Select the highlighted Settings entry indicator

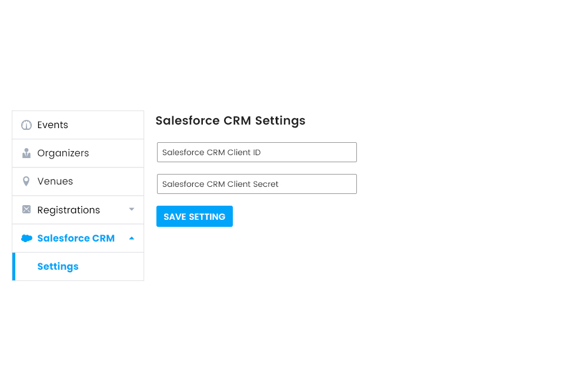pyautogui.click(x=13, y=266)
